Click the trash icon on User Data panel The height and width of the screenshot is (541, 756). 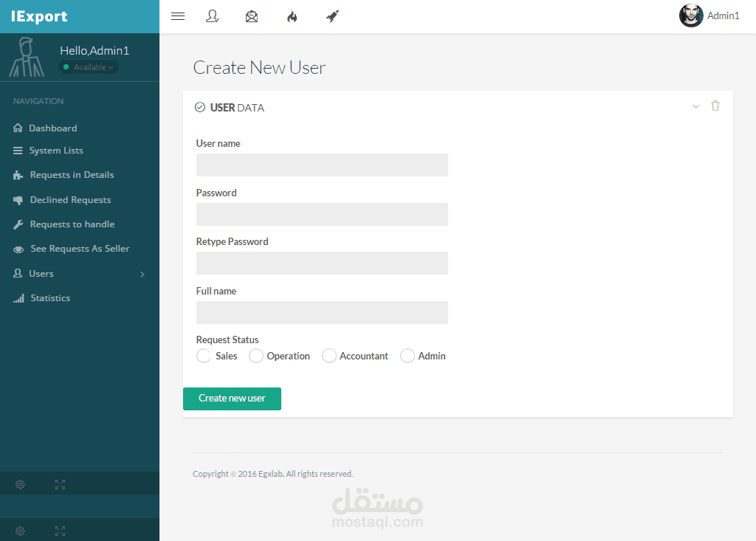(x=715, y=106)
